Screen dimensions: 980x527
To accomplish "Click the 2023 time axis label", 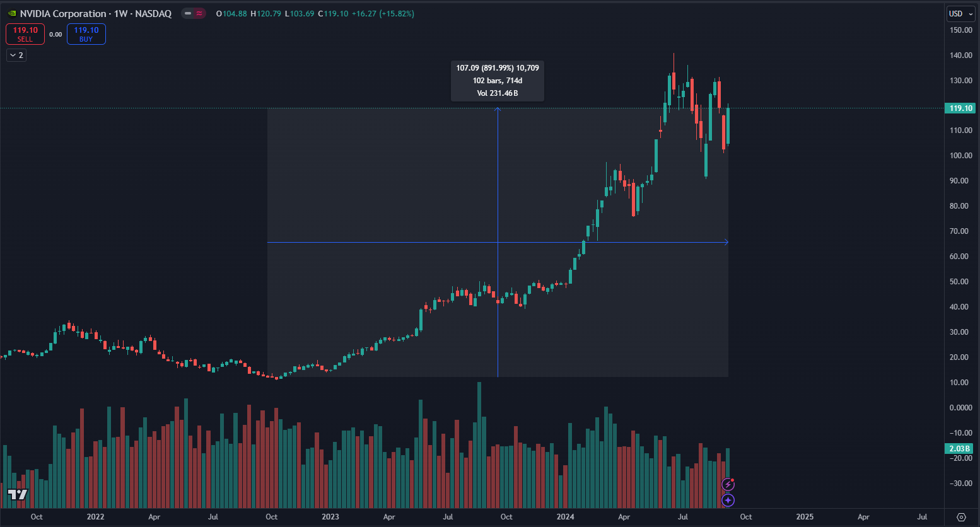I will tap(330, 517).
